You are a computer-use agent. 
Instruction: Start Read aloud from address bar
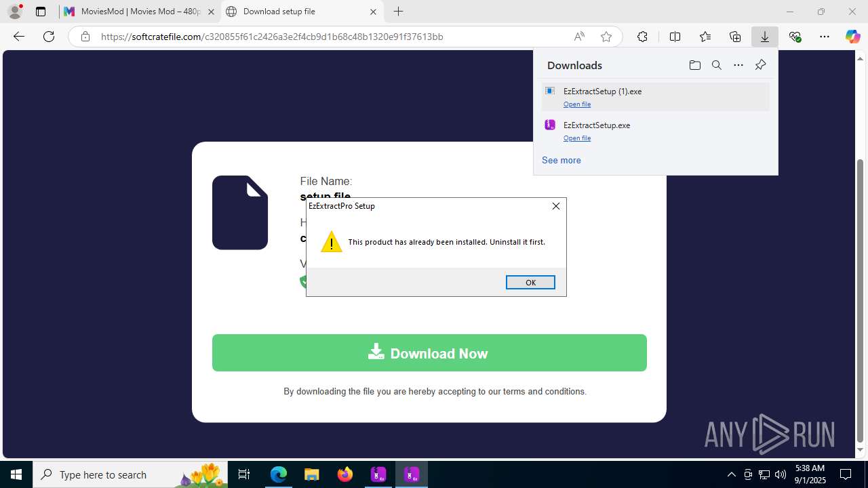click(579, 37)
